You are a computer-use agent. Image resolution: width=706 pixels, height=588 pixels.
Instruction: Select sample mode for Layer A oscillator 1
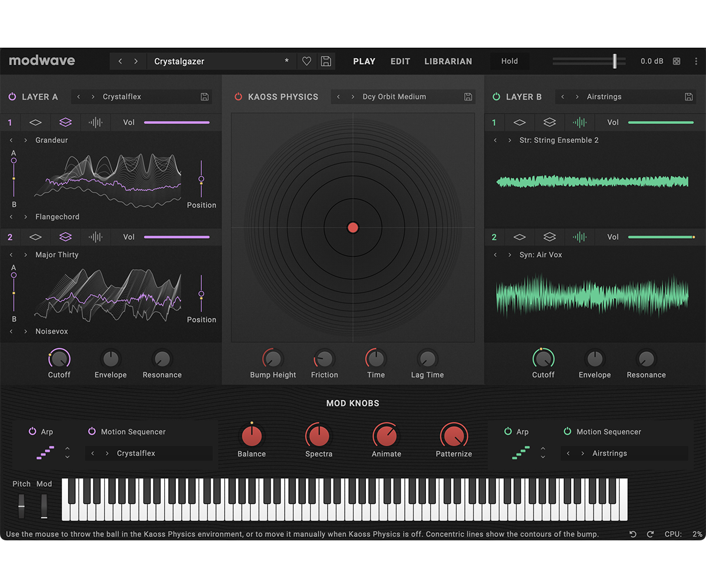click(95, 122)
